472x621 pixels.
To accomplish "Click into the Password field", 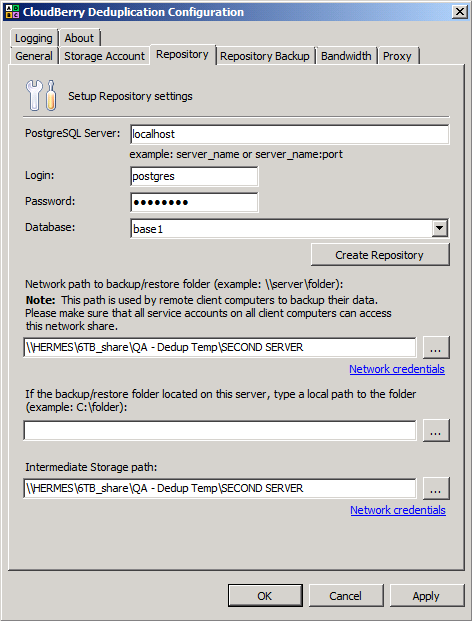I will click(194, 202).
